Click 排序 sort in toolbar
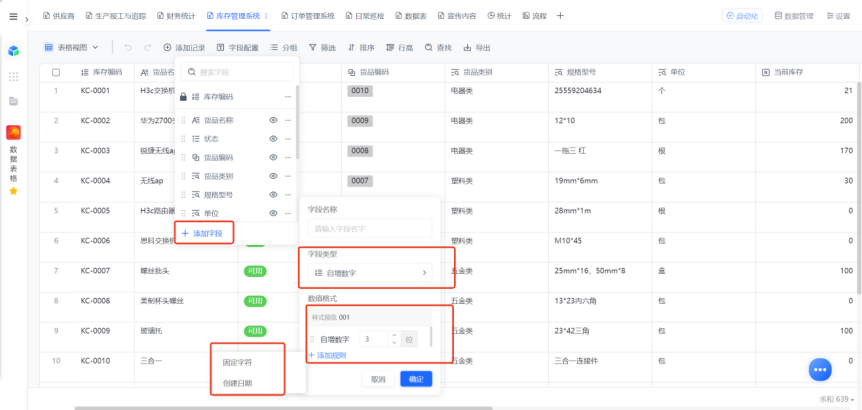Screen dimensions: 862x410 coord(361,48)
